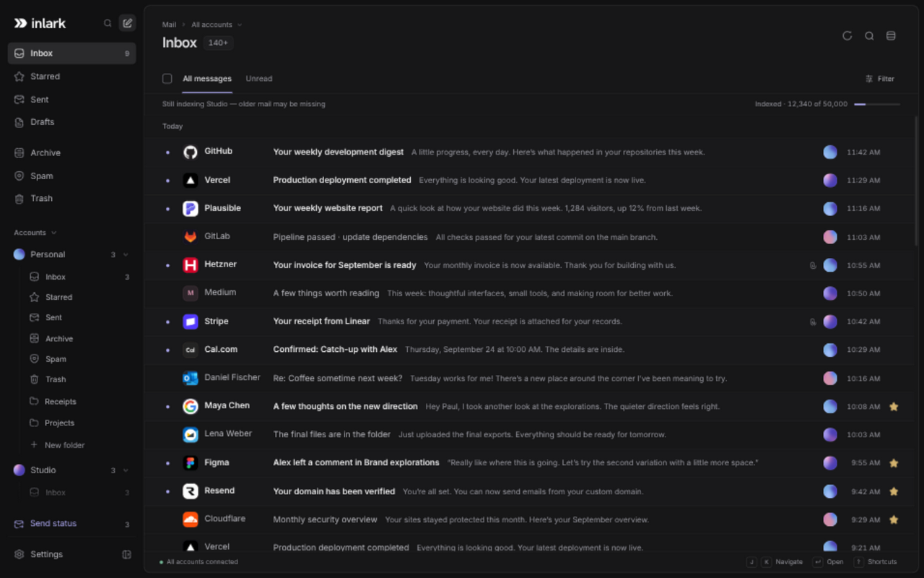The width and height of the screenshot is (924, 578).
Task: Unstar the Figma comment message
Action: point(894,463)
